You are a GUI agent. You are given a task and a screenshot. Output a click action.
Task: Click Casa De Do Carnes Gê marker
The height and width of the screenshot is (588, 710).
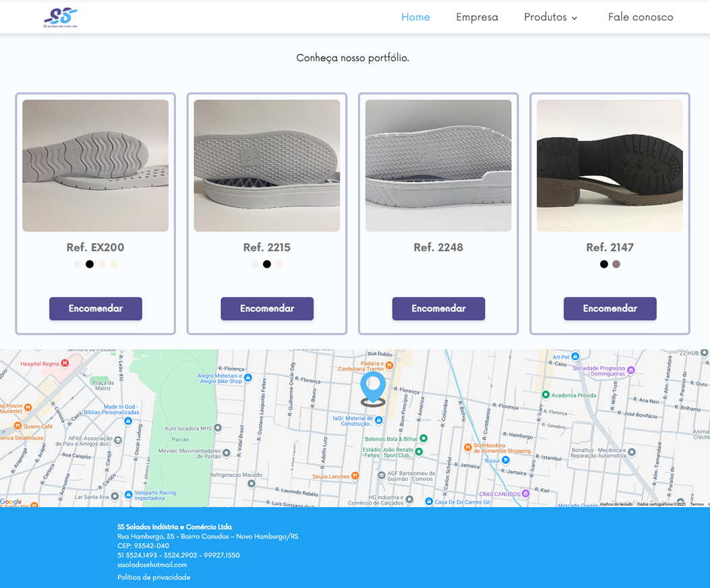click(x=429, y=501)
